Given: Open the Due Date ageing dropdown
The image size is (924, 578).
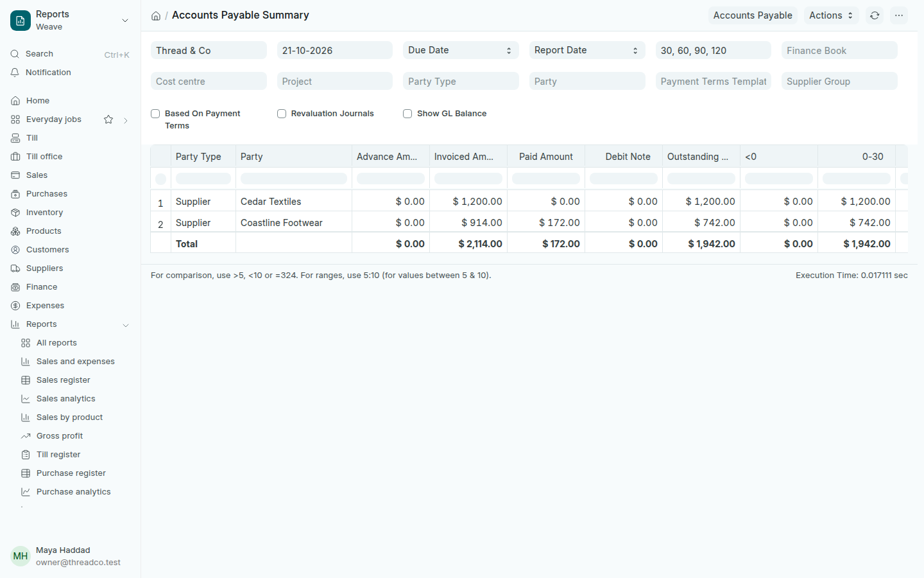Looking at the screenshot, I should [461, 50].
